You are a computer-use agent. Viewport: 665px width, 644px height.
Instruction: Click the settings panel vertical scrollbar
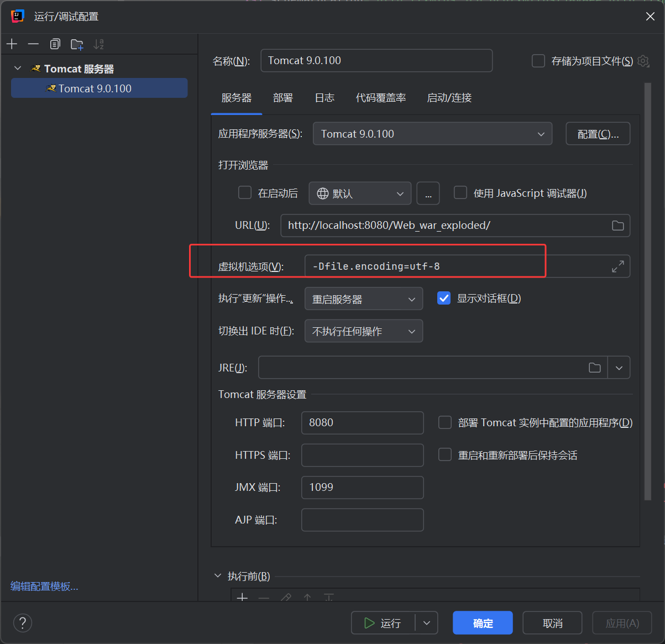[x=648, y=291]
